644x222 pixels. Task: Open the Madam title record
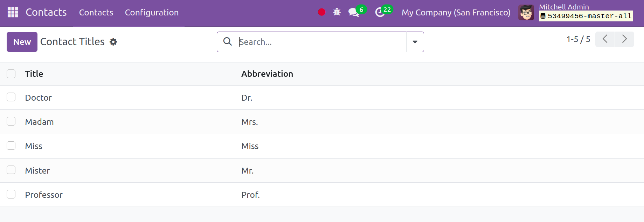[x=39, y=122]
